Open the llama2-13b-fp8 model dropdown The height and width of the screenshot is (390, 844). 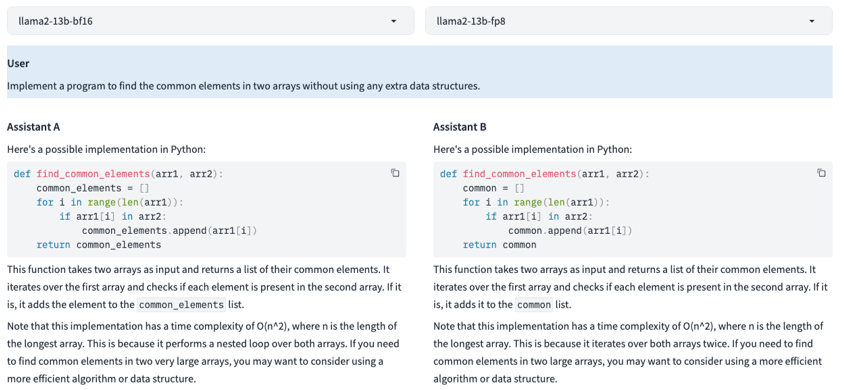(629, 21)
